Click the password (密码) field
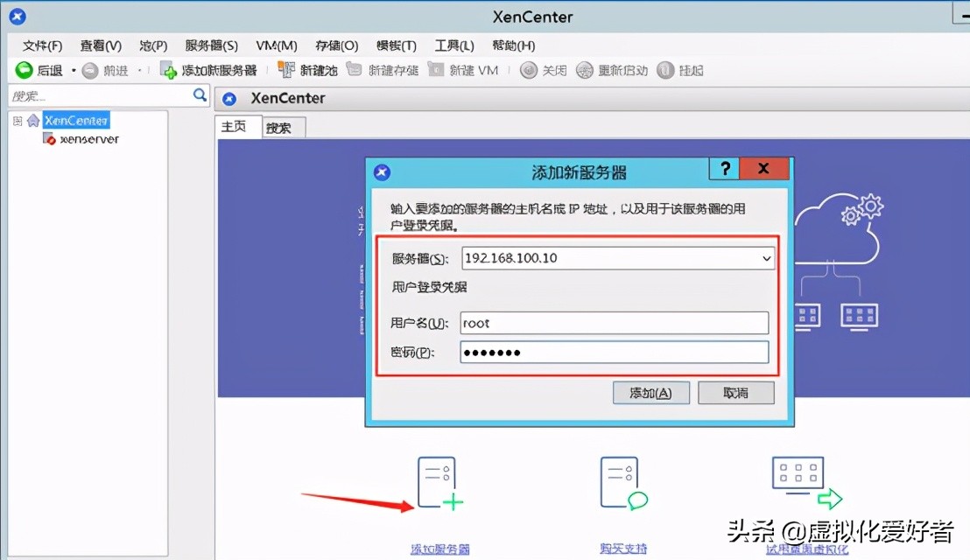Screen dimensions: 970x560 coord(615,353)
